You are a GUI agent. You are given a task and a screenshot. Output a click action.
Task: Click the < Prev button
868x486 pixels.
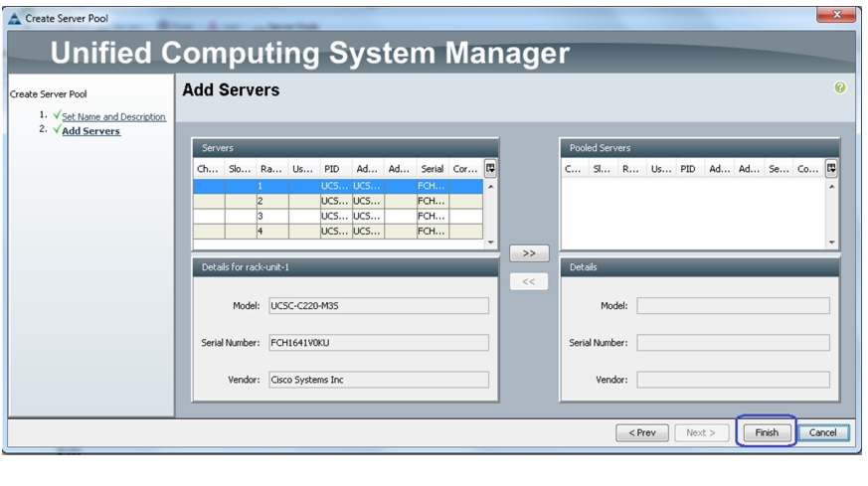(x=642, y=432)
